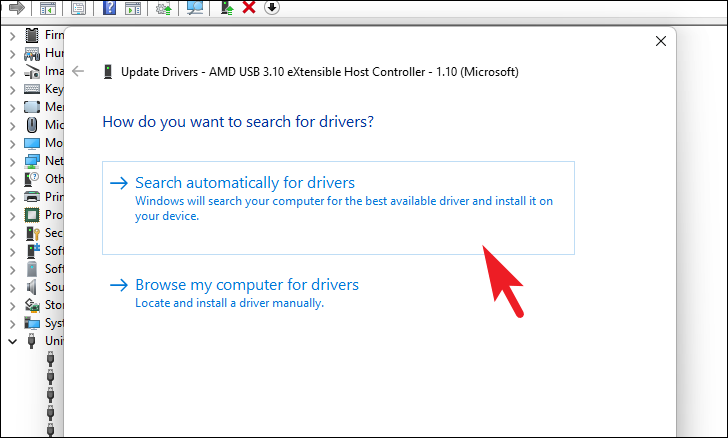Select the Memory technology (Mem) icon
The width and height of the screenshot is (728, 438).
coord(32,107)
